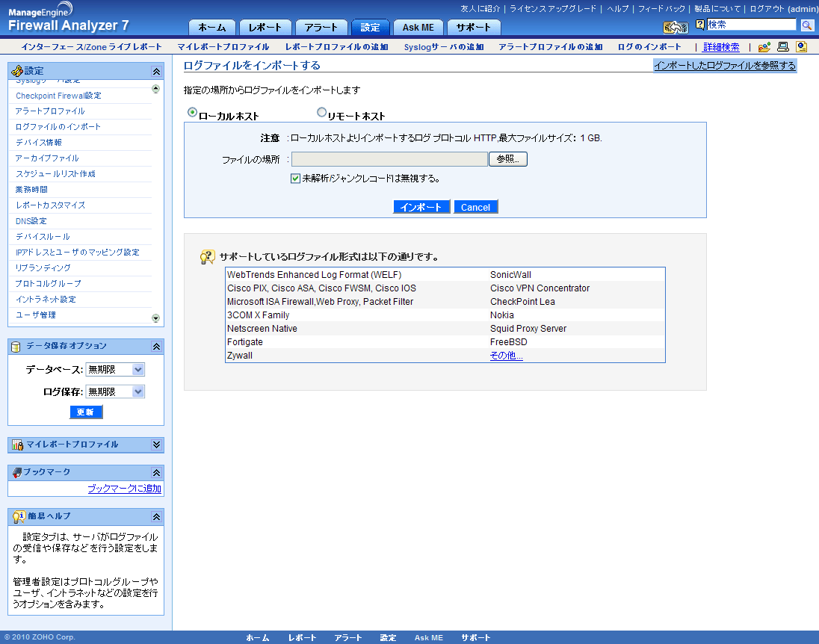Viewport: 819px width, 644px height.
Task: Click inside the ファイルの場所 field
Action: click(389, 159)
